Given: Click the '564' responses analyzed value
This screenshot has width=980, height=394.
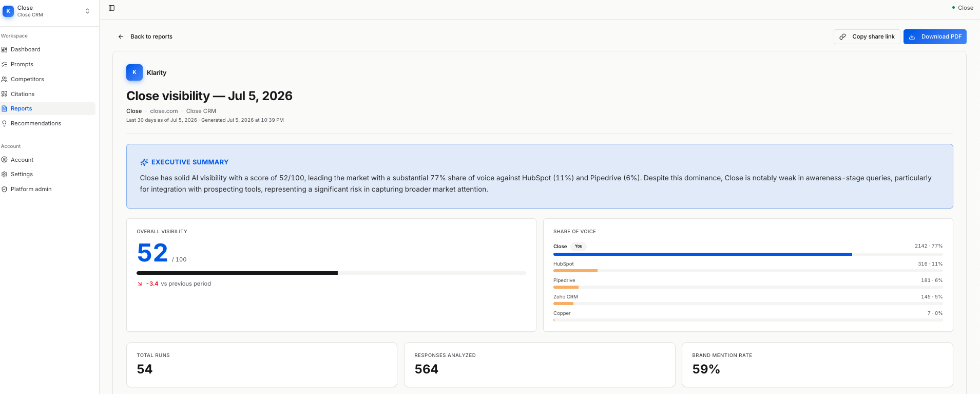Looking at the screenshot, I should tap(427, 369).
